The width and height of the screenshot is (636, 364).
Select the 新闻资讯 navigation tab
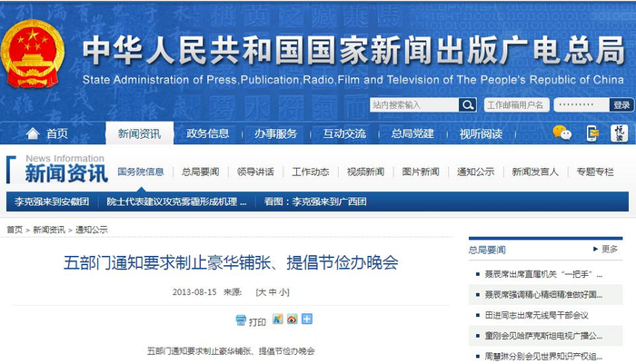click(140, 133)
